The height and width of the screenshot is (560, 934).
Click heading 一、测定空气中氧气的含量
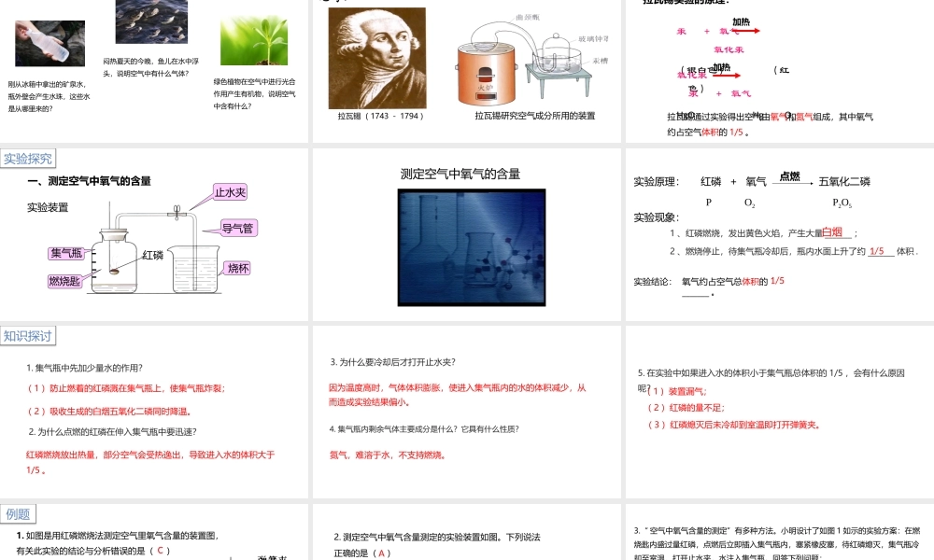pyautogui.click(x=90, y=181)
